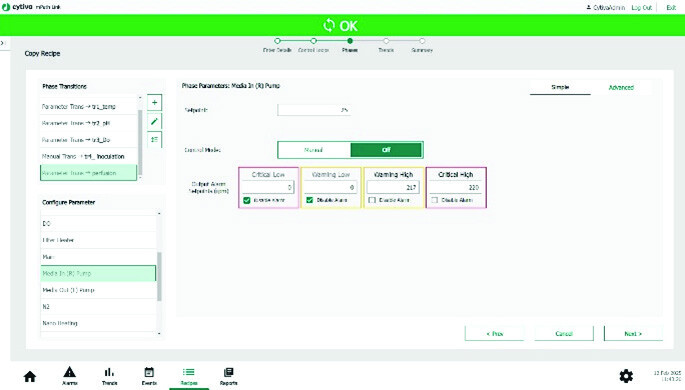Viewport: 685px width, 390px height.
Task: Jump to the Trends wizard step
Action: tap(386, 41)
